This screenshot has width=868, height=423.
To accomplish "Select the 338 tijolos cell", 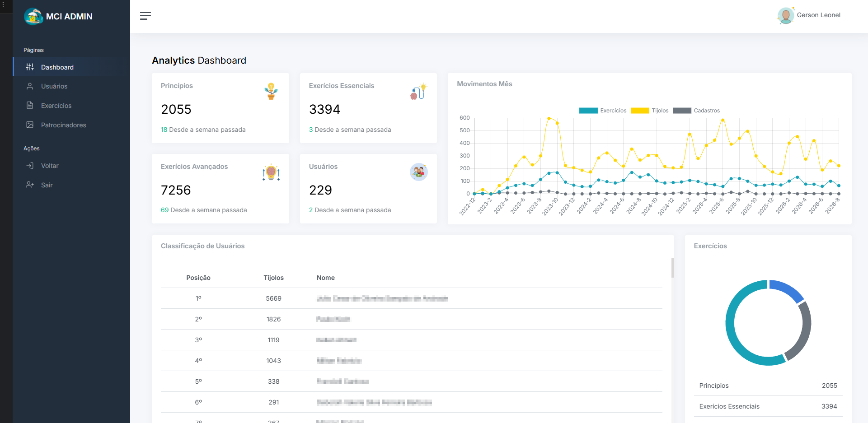I will point(274,381).
